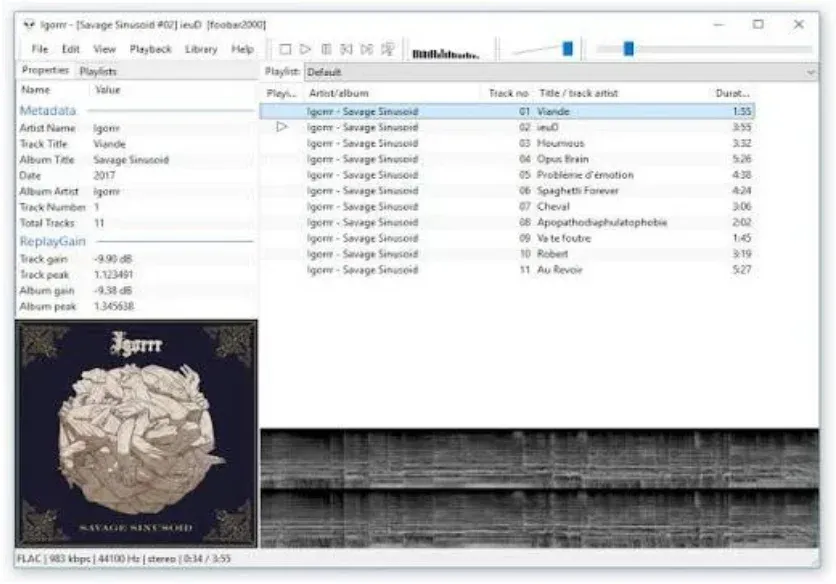Click the Pause button in toolbar
This screenshot has height=584, width=836.
(x=326, y=50)
